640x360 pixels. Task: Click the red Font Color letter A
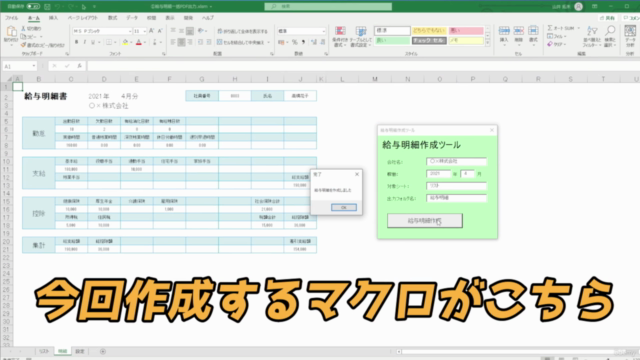[x=139, y=42]
